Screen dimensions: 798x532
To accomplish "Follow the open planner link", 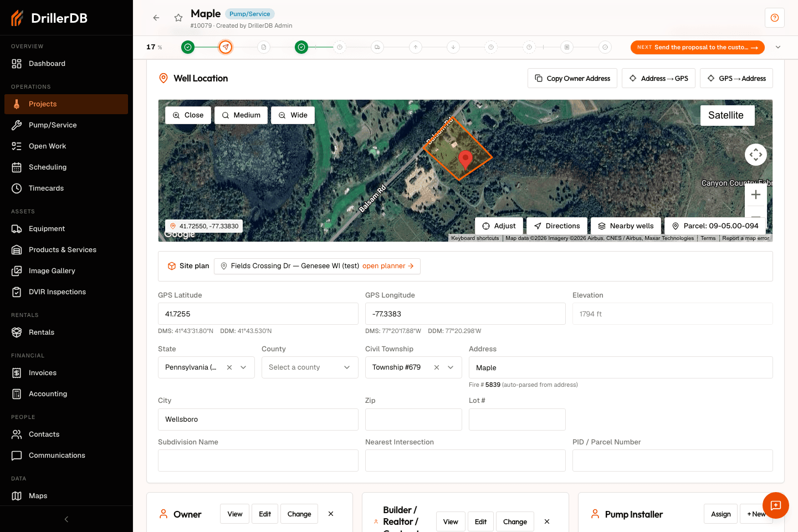I will coord(388,266).
